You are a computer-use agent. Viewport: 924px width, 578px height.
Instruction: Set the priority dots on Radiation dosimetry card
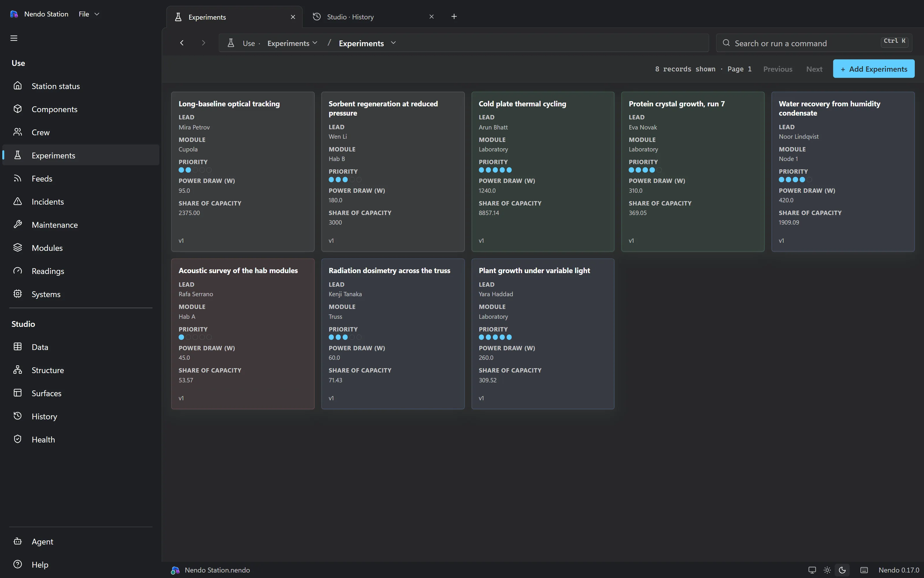pos(345,337)
